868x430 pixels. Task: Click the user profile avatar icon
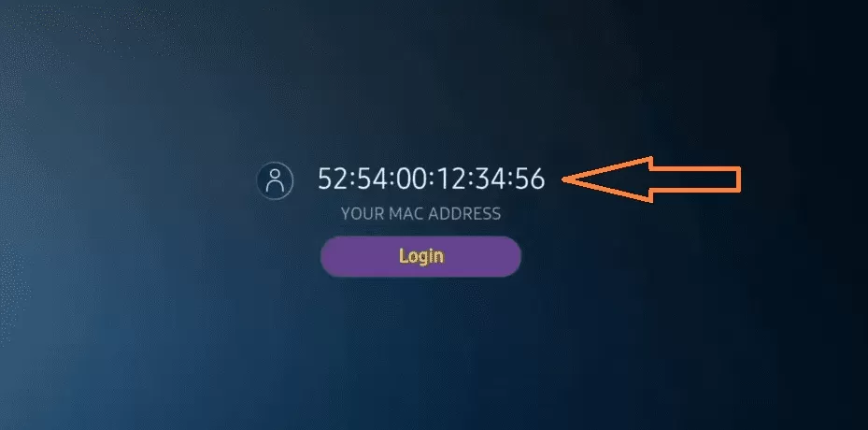point(275,180)
